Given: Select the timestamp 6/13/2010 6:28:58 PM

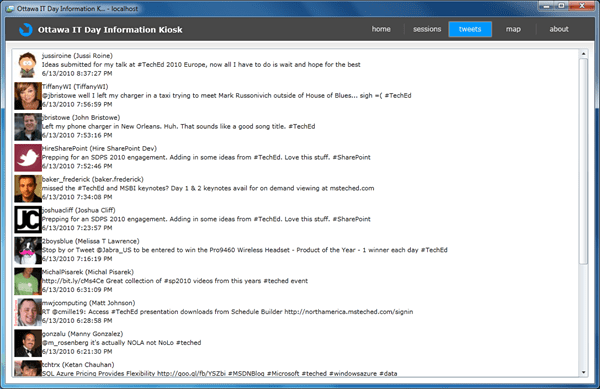Looking at the screenshot, I should pos(77,321).
